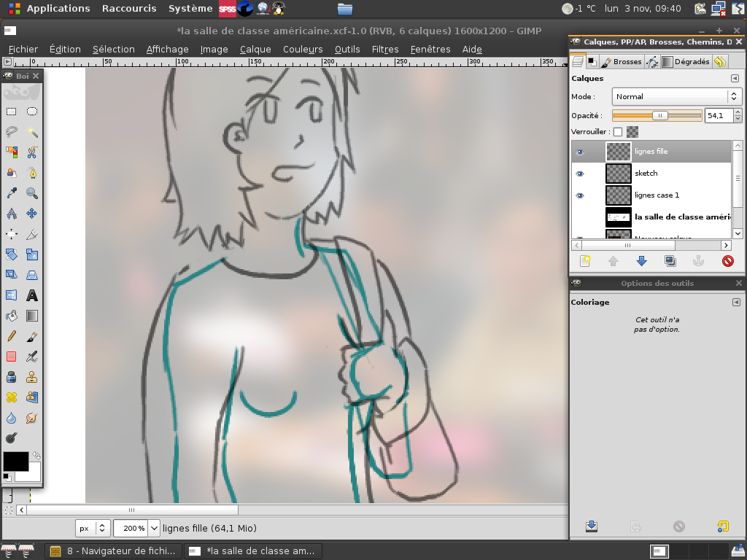
Task: Open the Couleurs menu
Action: [303, 49]
